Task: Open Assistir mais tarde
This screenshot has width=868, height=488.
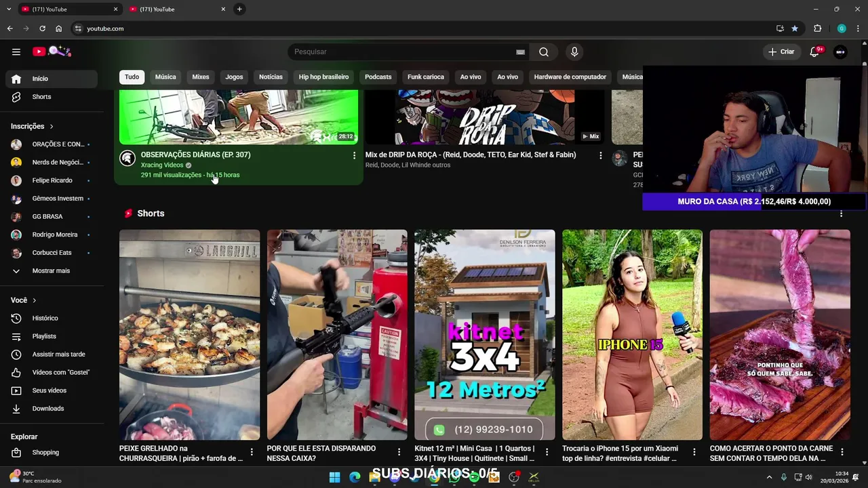Action: (52, 354)
